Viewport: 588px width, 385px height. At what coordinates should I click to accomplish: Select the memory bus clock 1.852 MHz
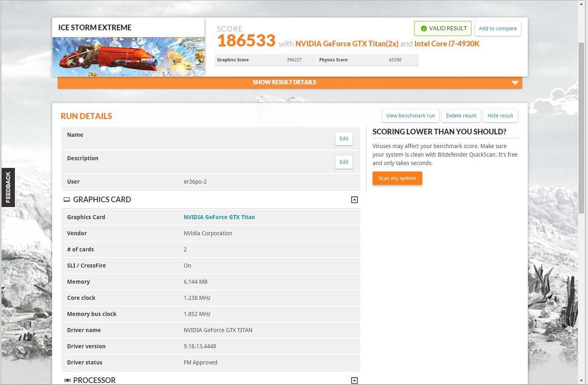197,314
